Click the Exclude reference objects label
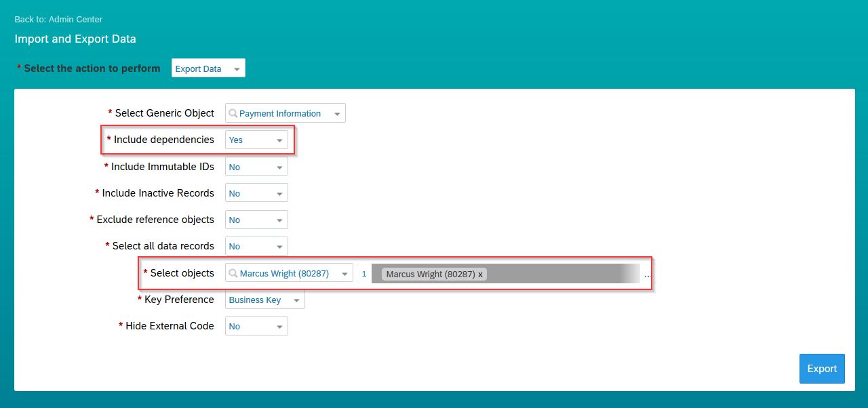 155,220
